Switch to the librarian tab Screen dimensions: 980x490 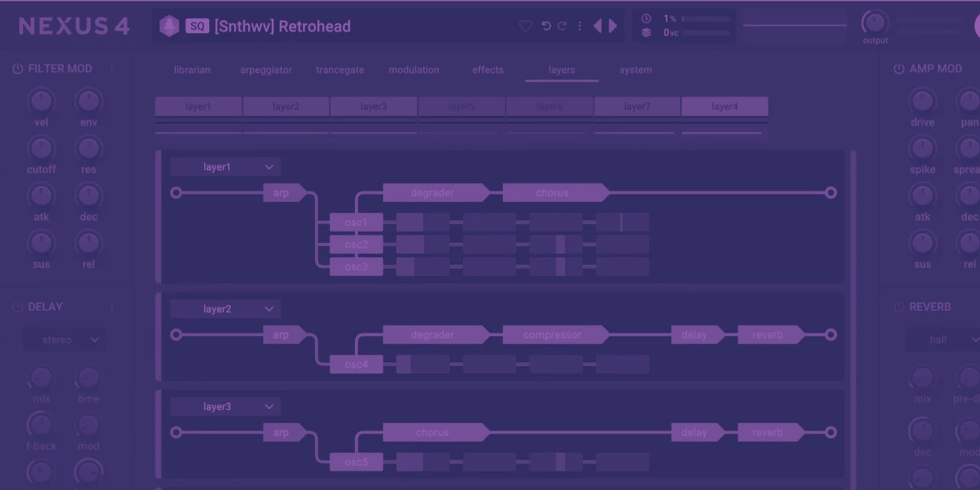click(192, 70)
